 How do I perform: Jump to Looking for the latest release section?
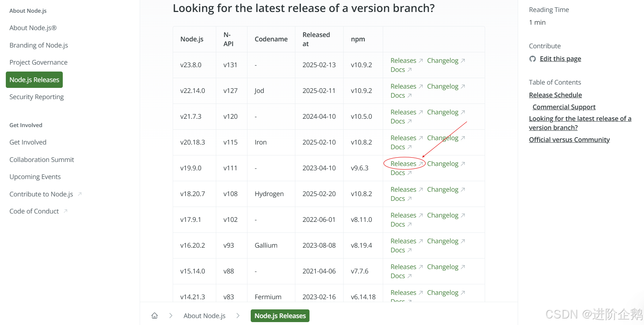(x=580, y=123)
